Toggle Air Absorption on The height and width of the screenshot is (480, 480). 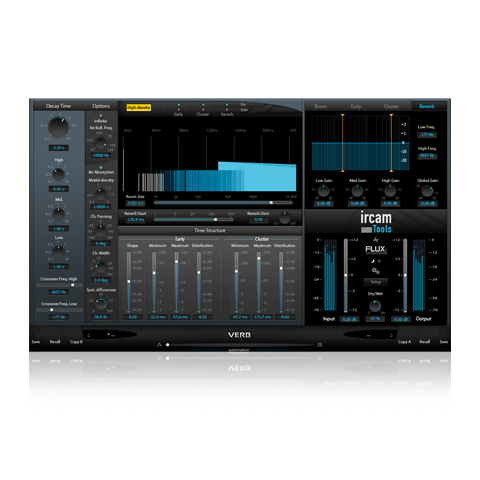[101, 168]
